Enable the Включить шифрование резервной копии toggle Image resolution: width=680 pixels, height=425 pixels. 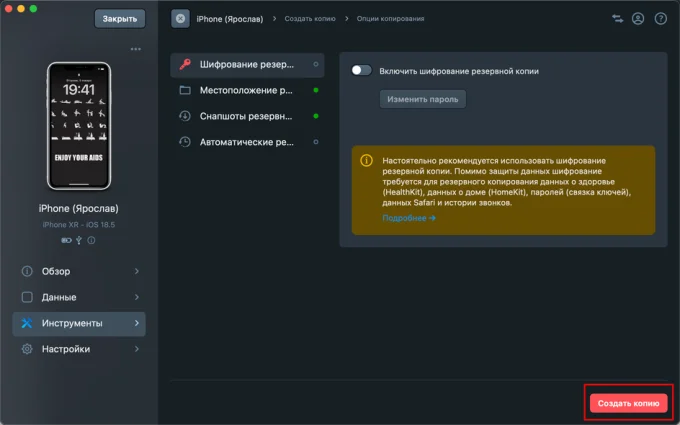(x=361, y=71)
